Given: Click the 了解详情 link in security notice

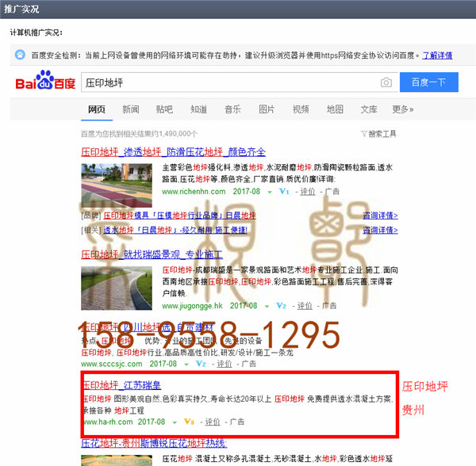Looking at the screenshot, I should pos(437,55).
